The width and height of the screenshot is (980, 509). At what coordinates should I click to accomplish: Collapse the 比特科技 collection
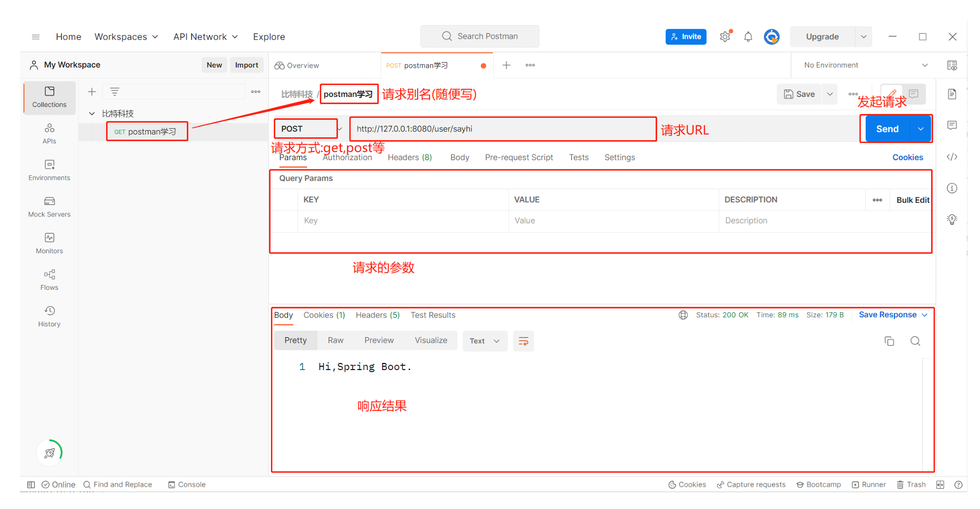pyautogui.click(x=92, y=114)
